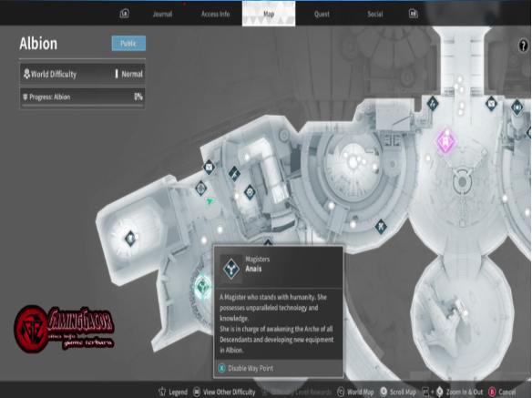The image size is (532, 398).
Task: Click the green player arrow marker
Action: (210, 201)
